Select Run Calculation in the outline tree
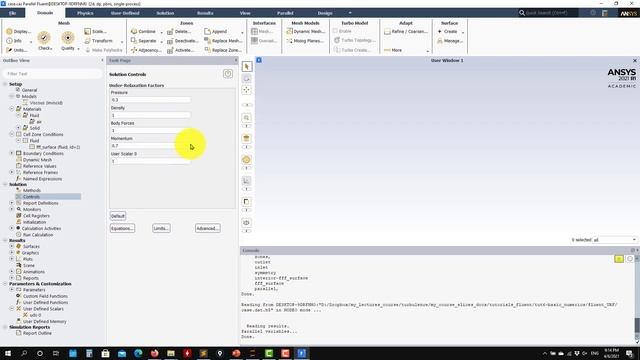640x360 pixels. [38, 235]
